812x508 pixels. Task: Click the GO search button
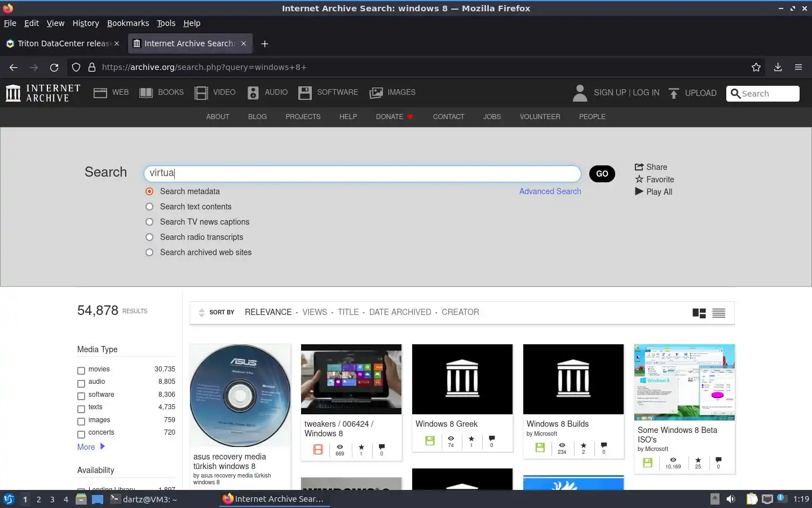602,174
